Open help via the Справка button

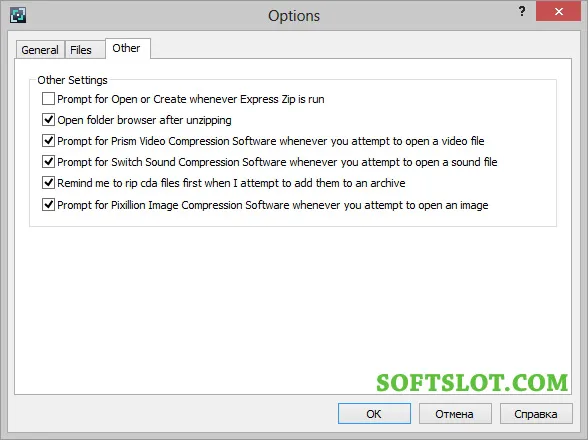click(x=536, y=414)
